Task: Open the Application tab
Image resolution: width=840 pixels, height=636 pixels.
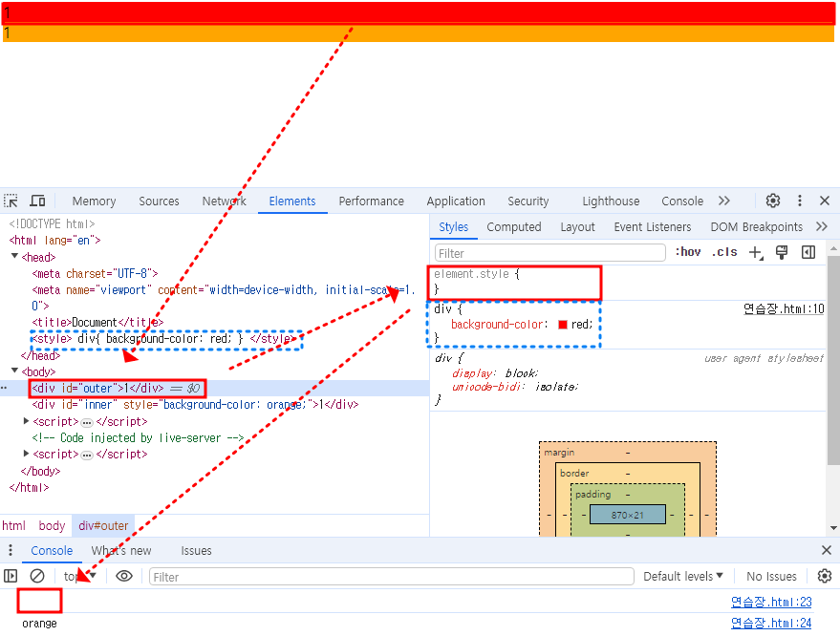Action: pos(456,201)
